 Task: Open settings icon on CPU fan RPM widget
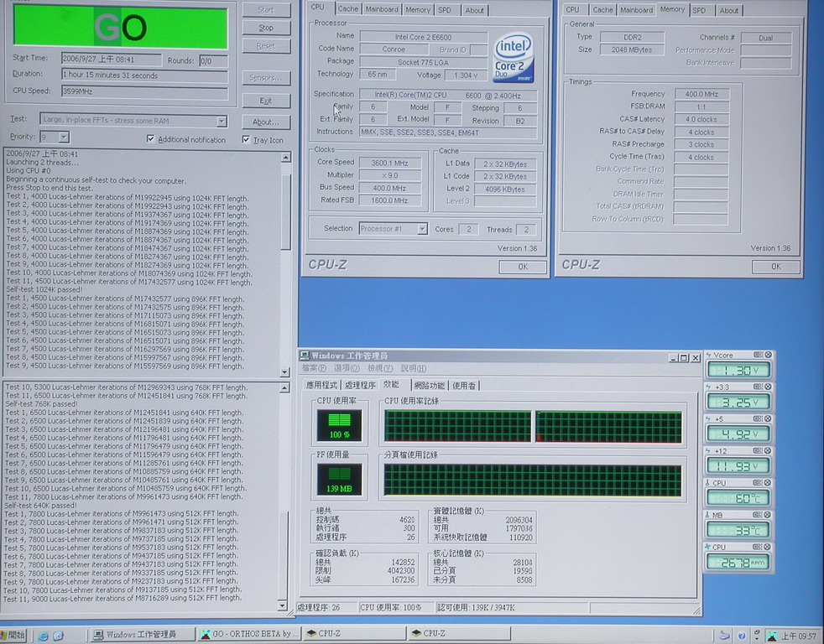click(x=758, y=547)
